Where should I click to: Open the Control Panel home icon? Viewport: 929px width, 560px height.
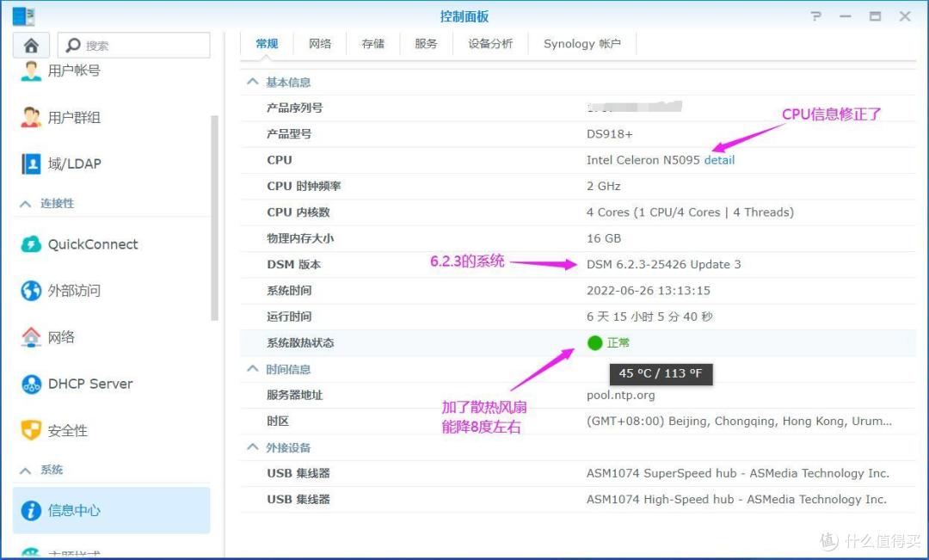[31, 45]
